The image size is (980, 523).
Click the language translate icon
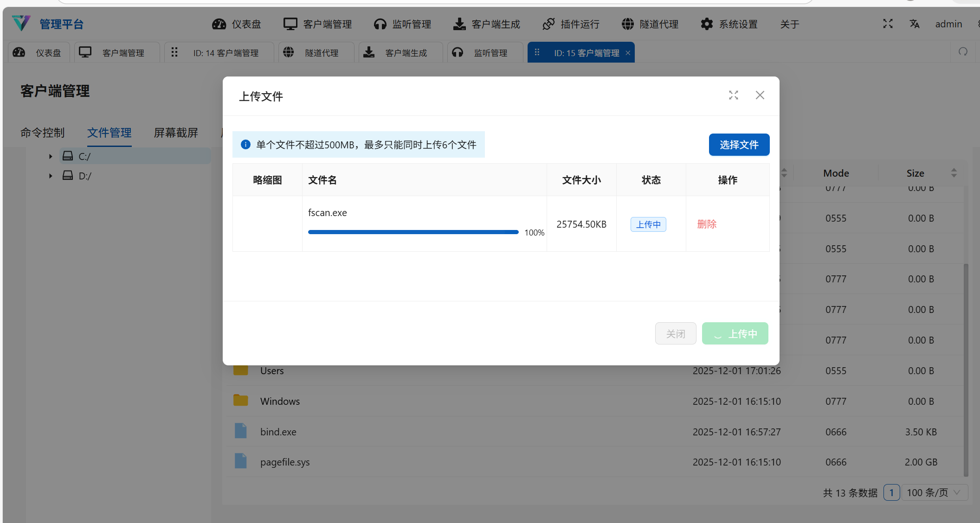coord(914,24)
